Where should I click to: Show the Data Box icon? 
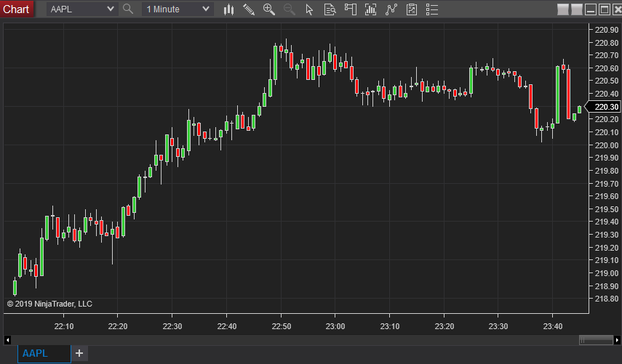(330, 9)
